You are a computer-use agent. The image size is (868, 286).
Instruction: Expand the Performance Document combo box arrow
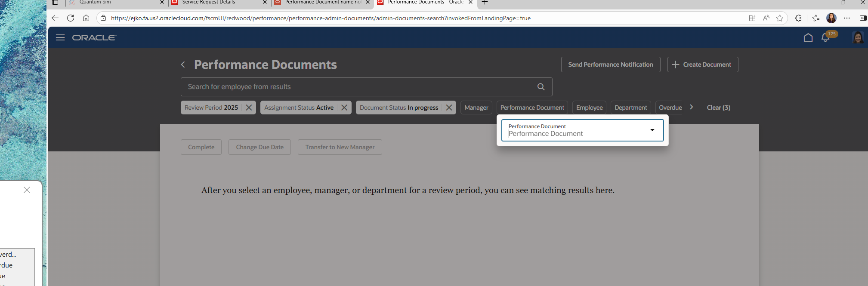pos(652,130)
